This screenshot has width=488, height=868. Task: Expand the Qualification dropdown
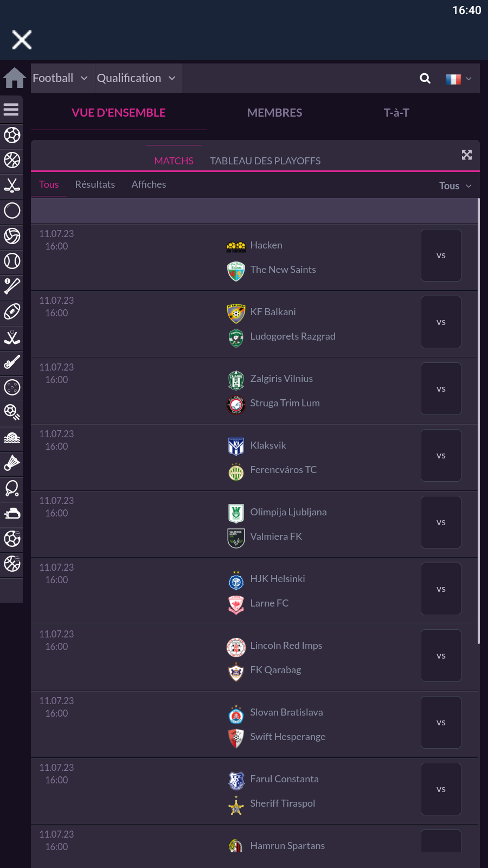tap(136, 78)
